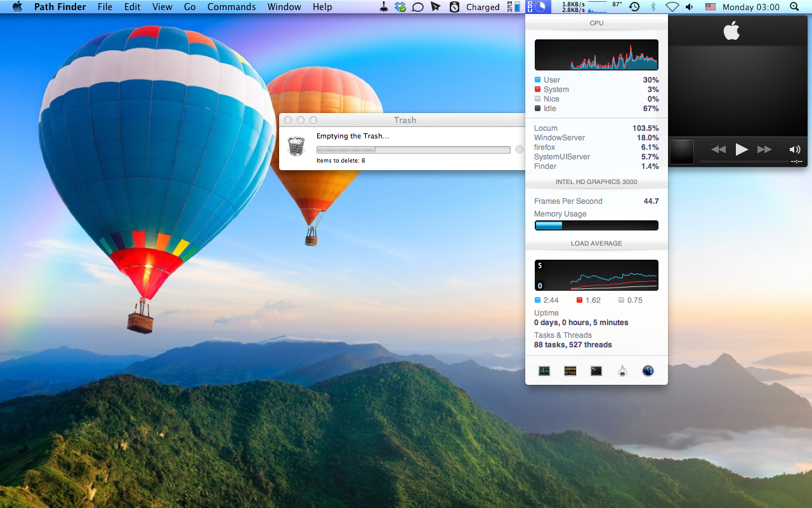Click the Rewind button in the player widget

coord(718,150)
